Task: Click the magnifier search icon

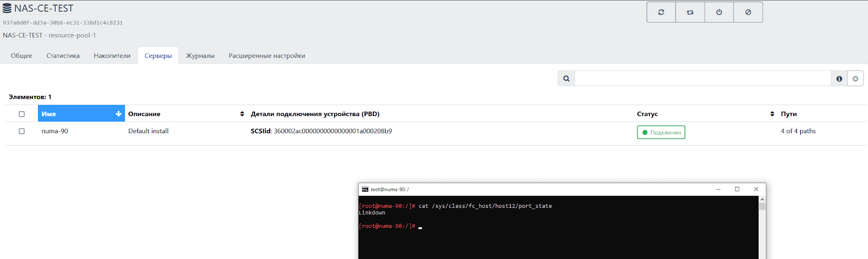Action: (566, 79)
